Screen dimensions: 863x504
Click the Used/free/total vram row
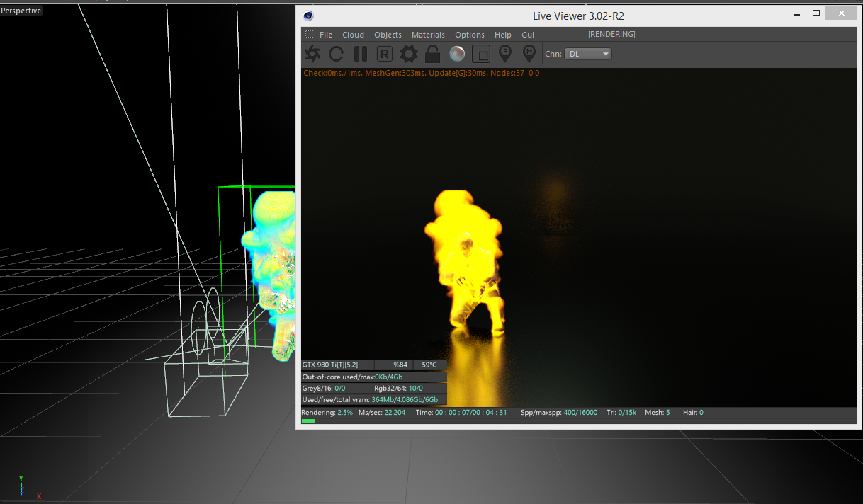(x=374, y=399)
